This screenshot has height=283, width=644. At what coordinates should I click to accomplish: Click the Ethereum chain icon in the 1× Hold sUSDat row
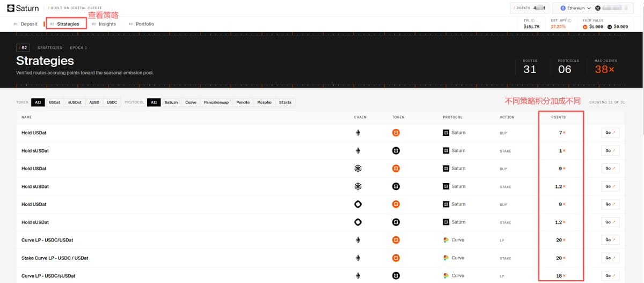coord(358,150)
